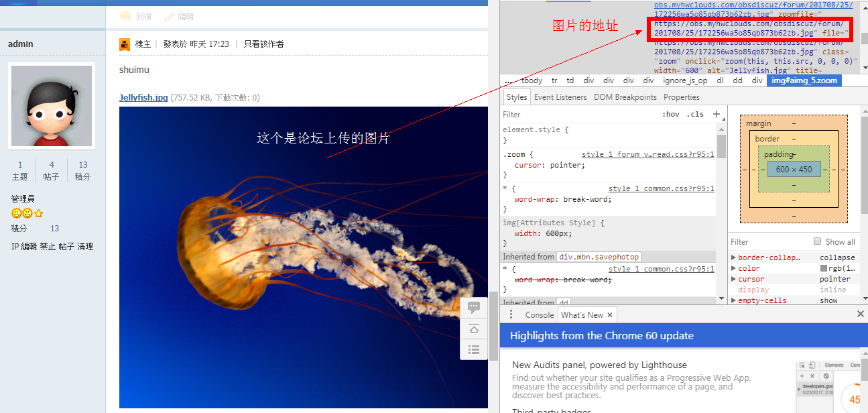868x413 pixels.
Task: Toggle the .cls class editor
Action: (x=696, y=115)
